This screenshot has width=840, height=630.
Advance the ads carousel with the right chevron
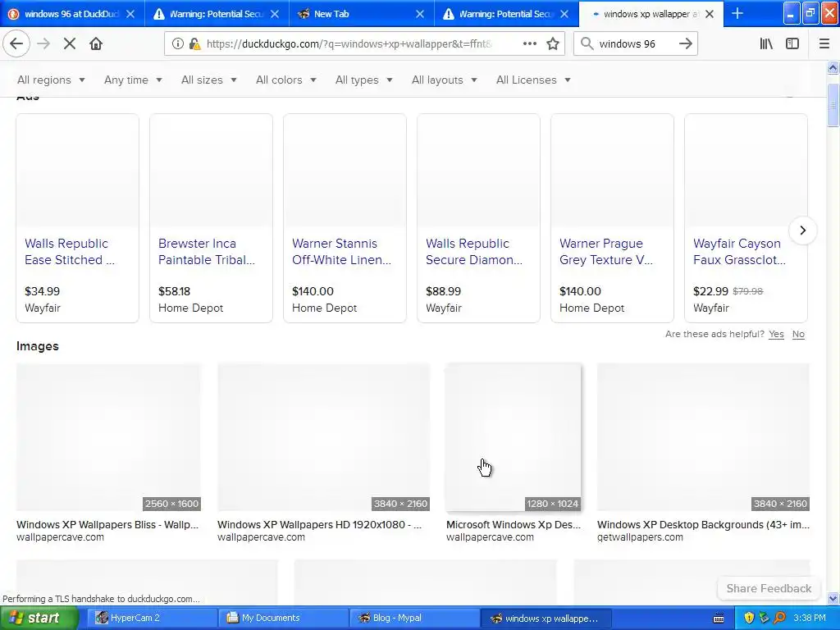coord(802,231)
